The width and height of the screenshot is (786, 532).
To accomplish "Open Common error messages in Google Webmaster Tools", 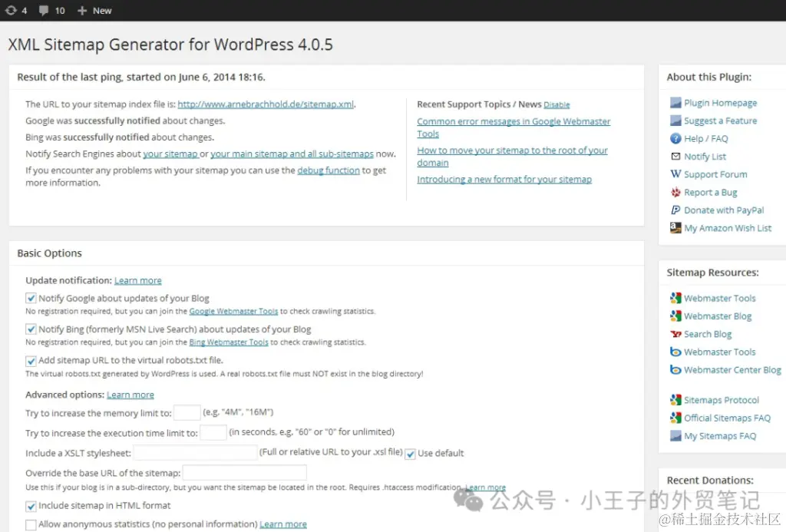I will click(x=514, y=127).
